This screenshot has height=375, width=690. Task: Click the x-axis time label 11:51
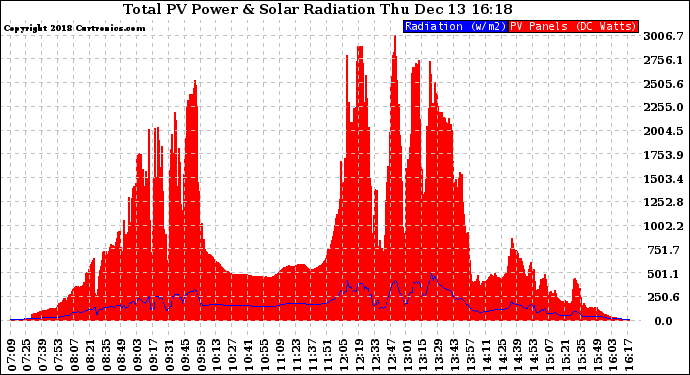pyautogui.click(x=328, y=355)
